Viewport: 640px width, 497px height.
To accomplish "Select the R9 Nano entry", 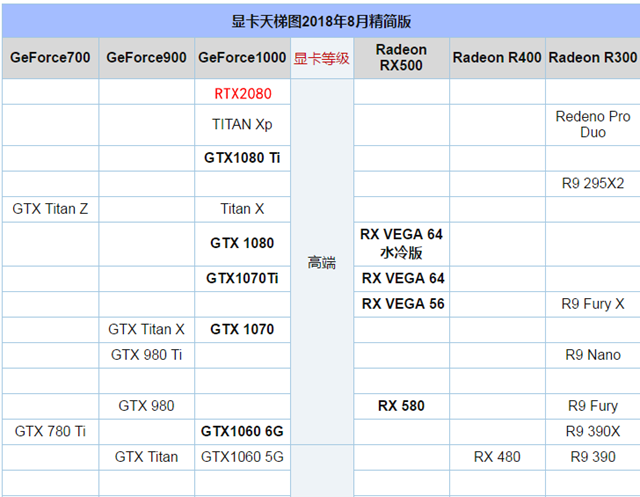I will (593, 354).
